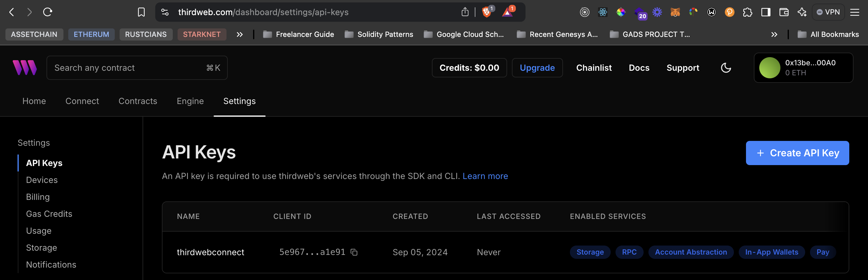Viewport: 868px width, 280px height.
Task: Open the Learn more link
Action: [x=485, y=176]
